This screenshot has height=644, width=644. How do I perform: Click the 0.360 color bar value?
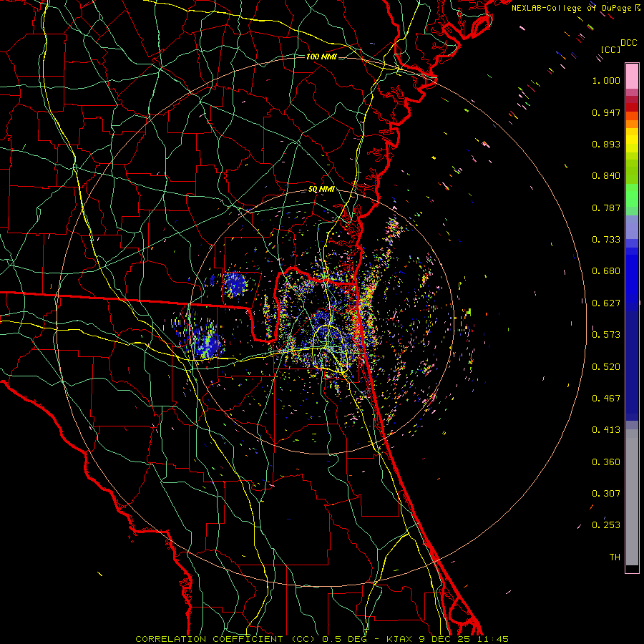[606, 462]
